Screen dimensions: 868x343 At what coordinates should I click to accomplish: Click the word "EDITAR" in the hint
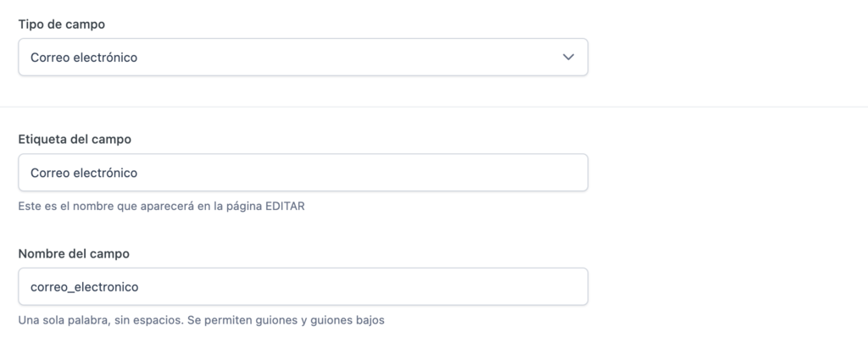(286, 206)
